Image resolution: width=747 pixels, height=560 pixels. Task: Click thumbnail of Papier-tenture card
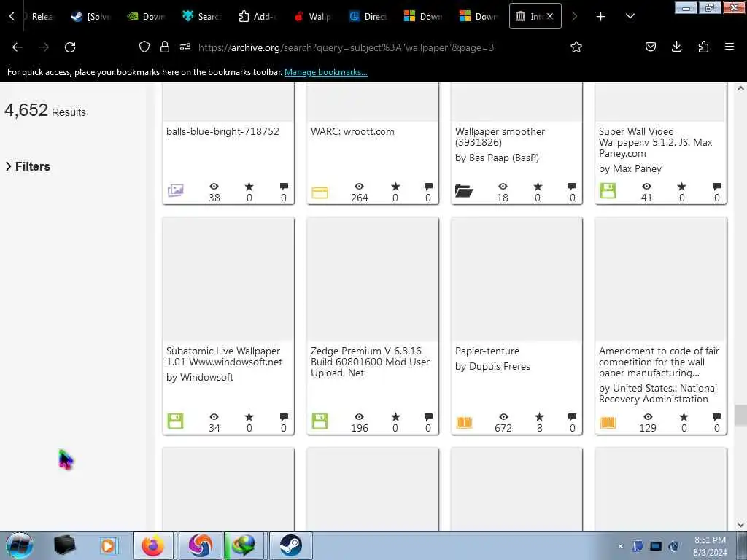pyautogui.click(x=516, y=279)
